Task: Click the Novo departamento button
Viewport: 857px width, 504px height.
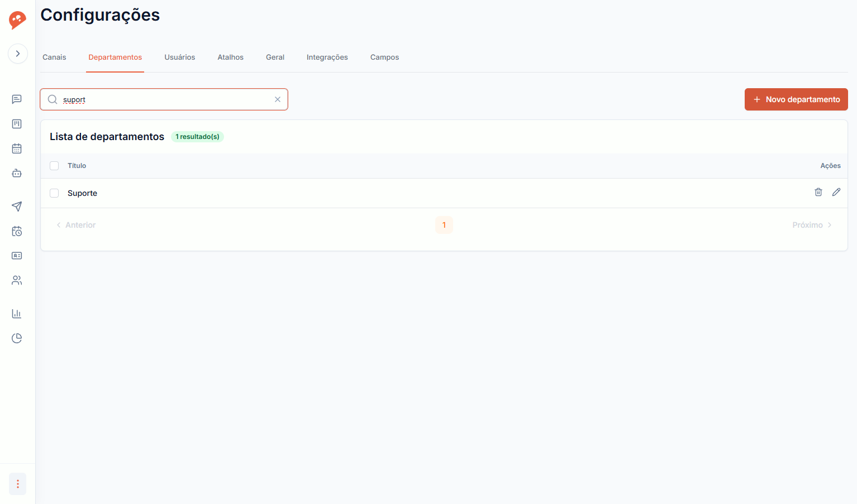Action: click(x=796, y=99)
